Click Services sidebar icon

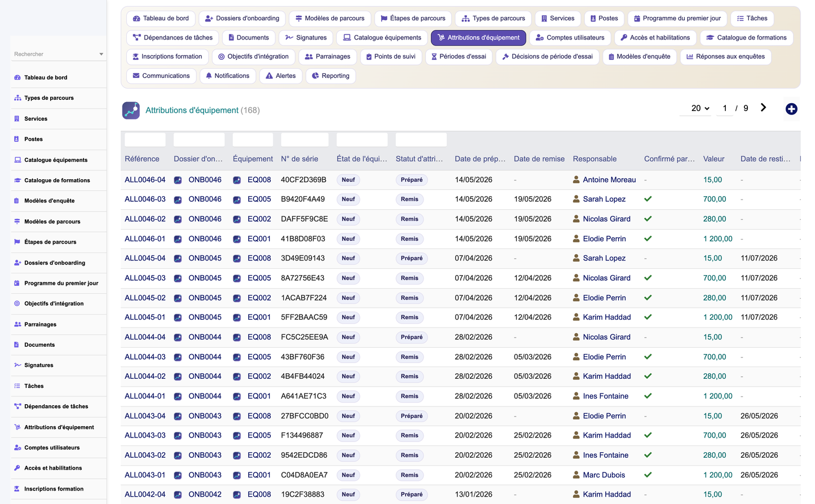[x=17, y=119]
